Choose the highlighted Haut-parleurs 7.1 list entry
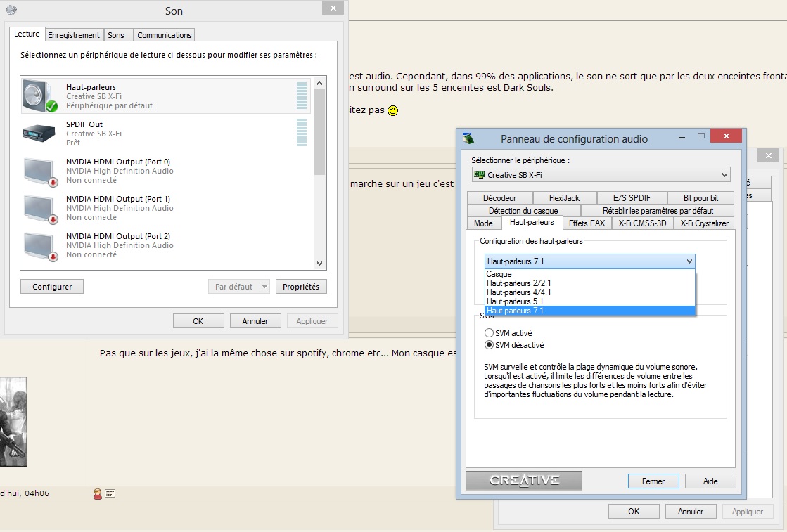 click(x=590, y=311)
